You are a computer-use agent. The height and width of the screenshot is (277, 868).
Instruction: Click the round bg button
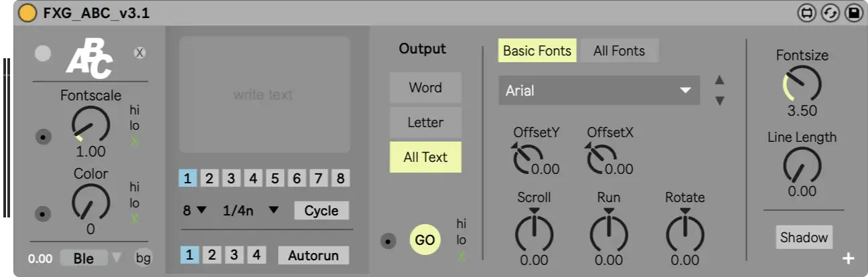pyautogui.click(x=143, y=258)
